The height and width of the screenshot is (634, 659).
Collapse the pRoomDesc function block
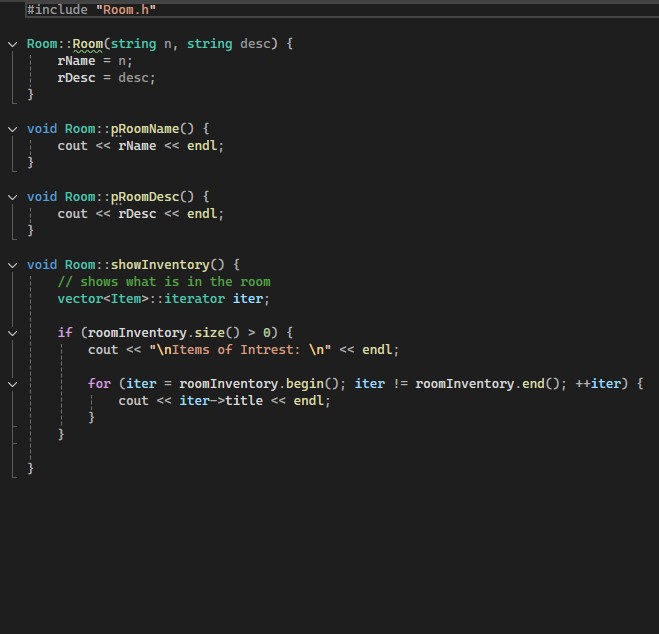(13, 197)
